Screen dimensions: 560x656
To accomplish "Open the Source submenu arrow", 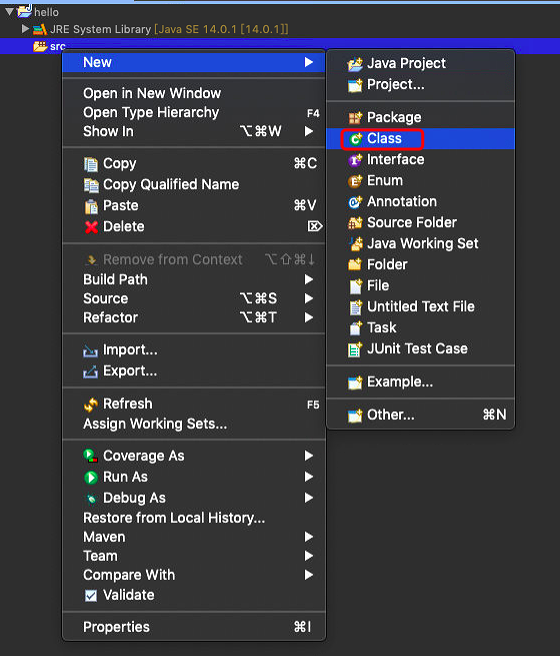I will coord(309,299).
